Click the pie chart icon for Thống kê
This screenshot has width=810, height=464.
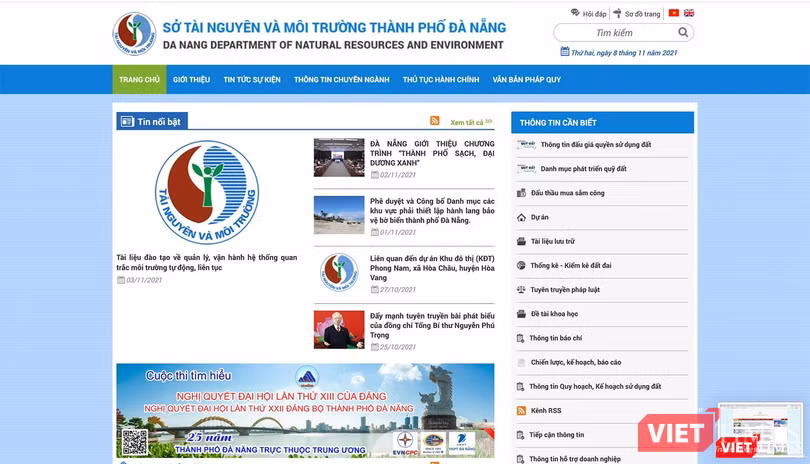coord(521,265)
